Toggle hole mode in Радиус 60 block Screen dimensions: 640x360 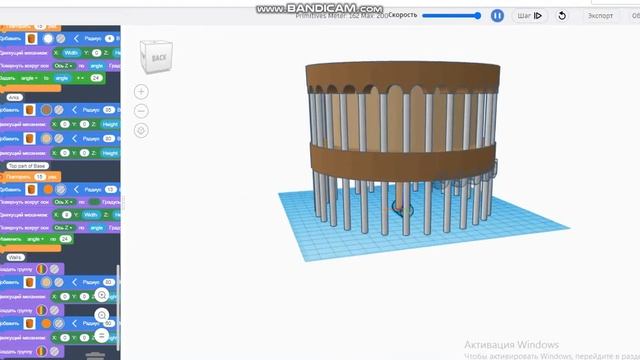[59, 323]
